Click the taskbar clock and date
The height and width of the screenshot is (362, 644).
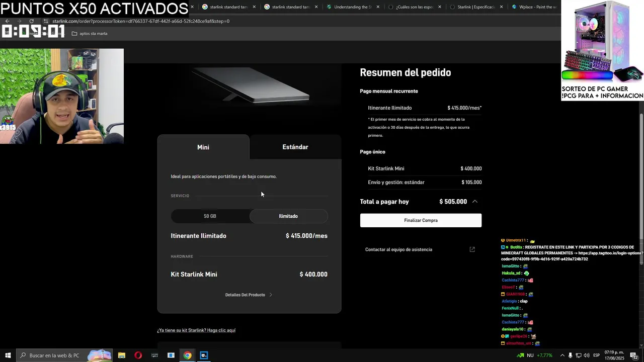coord(614,355)
